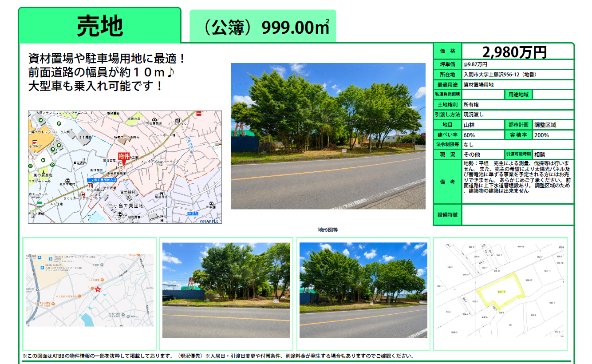Viewport: 592px width, 364px height.
Task: Click the 価格 label cell
Action: 448,51
